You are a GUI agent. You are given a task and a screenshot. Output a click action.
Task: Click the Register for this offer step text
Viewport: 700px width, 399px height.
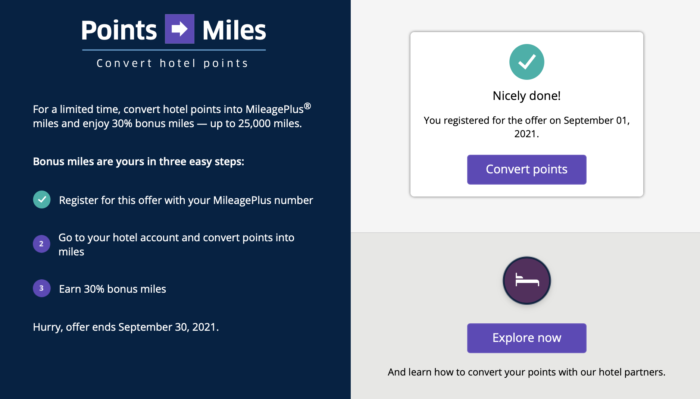pyautogui.click(x=186, y=200)
